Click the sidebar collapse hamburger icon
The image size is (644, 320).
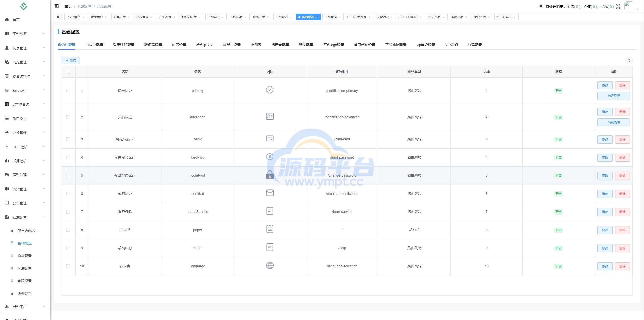[x=57, y=6]
